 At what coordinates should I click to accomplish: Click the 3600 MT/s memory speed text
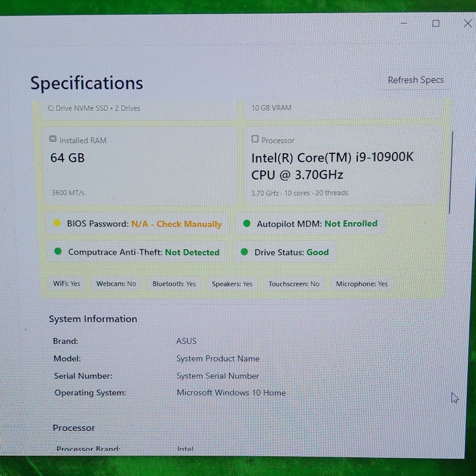tap(68, 193)
